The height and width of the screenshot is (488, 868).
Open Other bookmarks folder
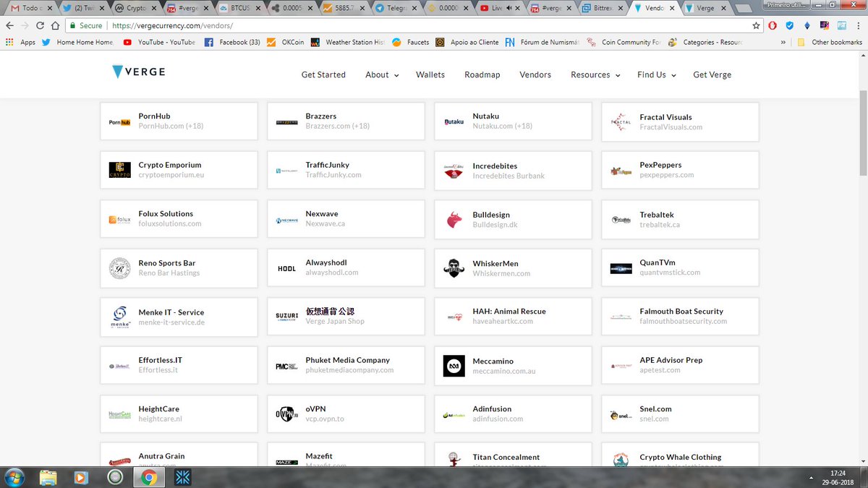coord(830,42)
